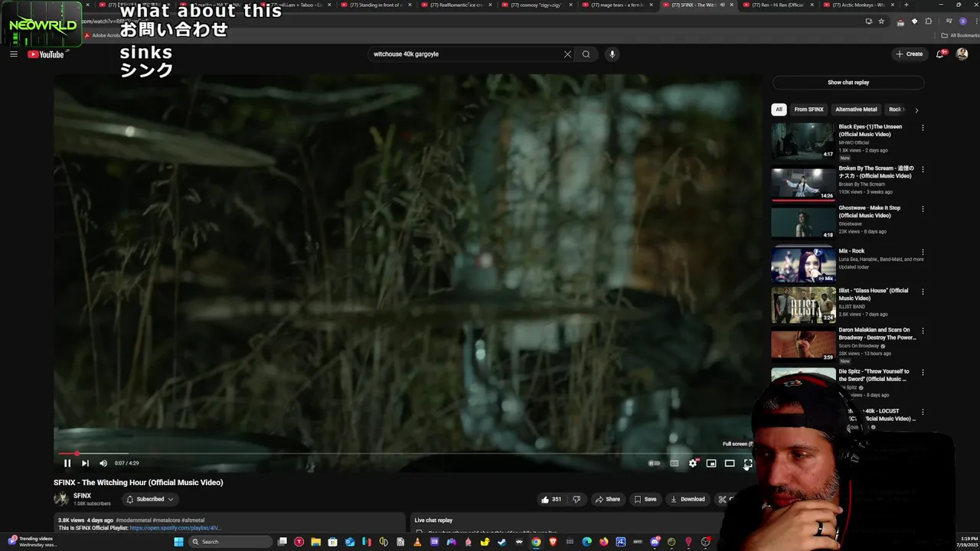Enter full screen mode
The image size is (980, 551).
coord(748,463)
